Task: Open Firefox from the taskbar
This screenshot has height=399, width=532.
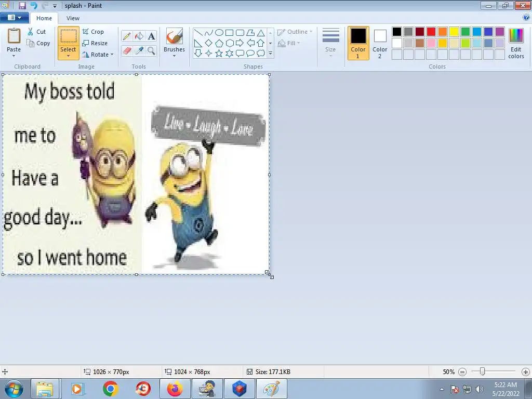Action: point(175,389)
